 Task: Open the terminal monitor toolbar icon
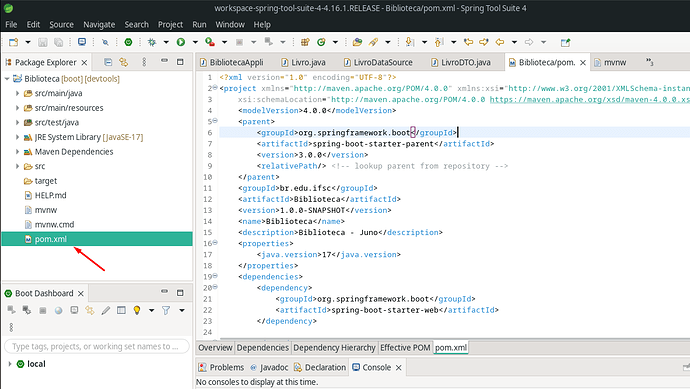click(82, 42)
